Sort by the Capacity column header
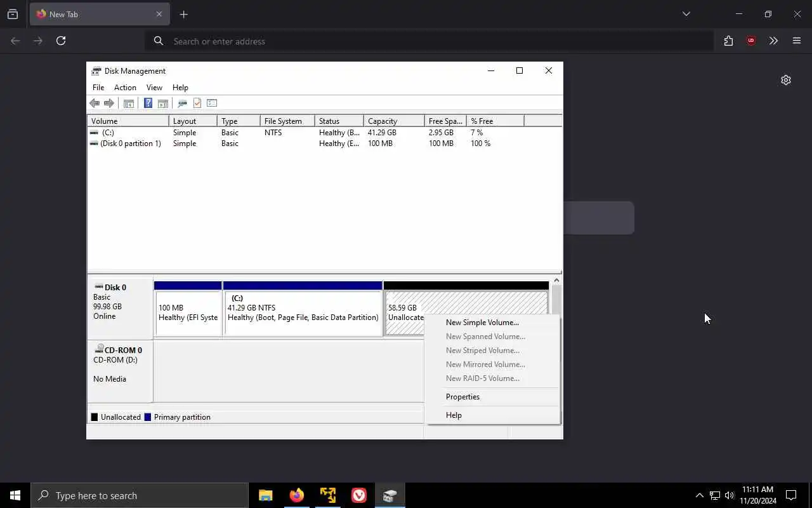 coord(394,121)
